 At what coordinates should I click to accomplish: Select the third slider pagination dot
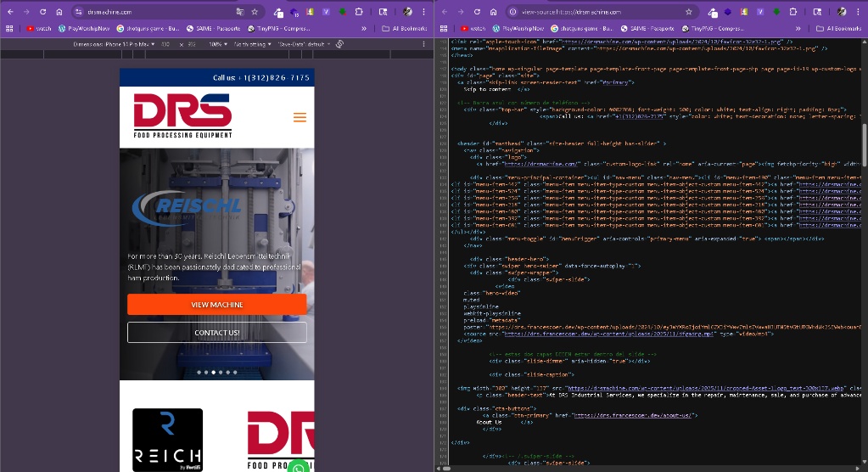click(x=213, y=373)
